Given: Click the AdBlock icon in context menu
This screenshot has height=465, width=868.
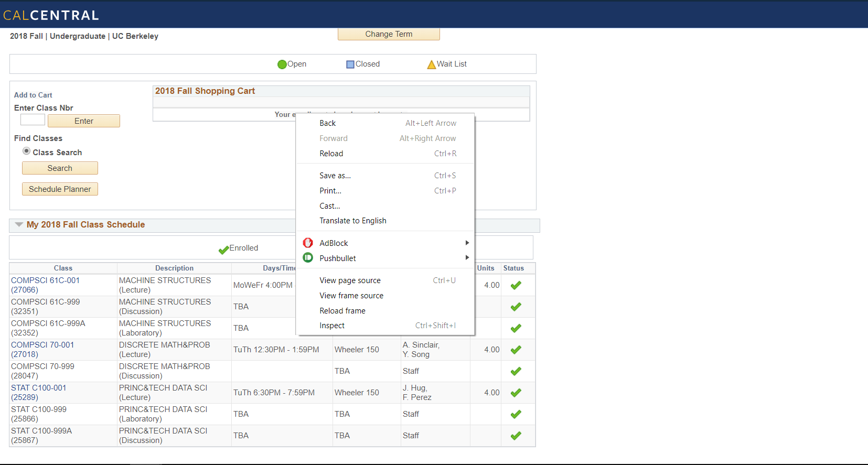Looking at the screenshot, I should coord(308,243).
